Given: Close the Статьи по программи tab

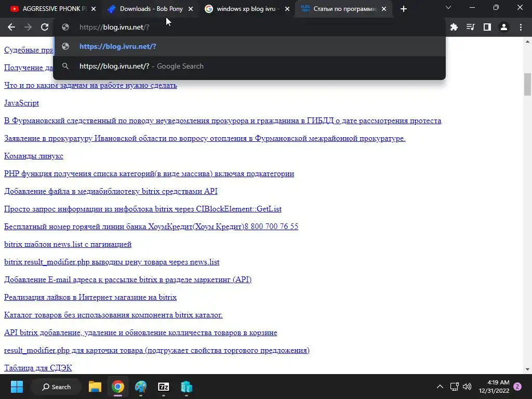Looking at the screenshot, I should (384, 9).
